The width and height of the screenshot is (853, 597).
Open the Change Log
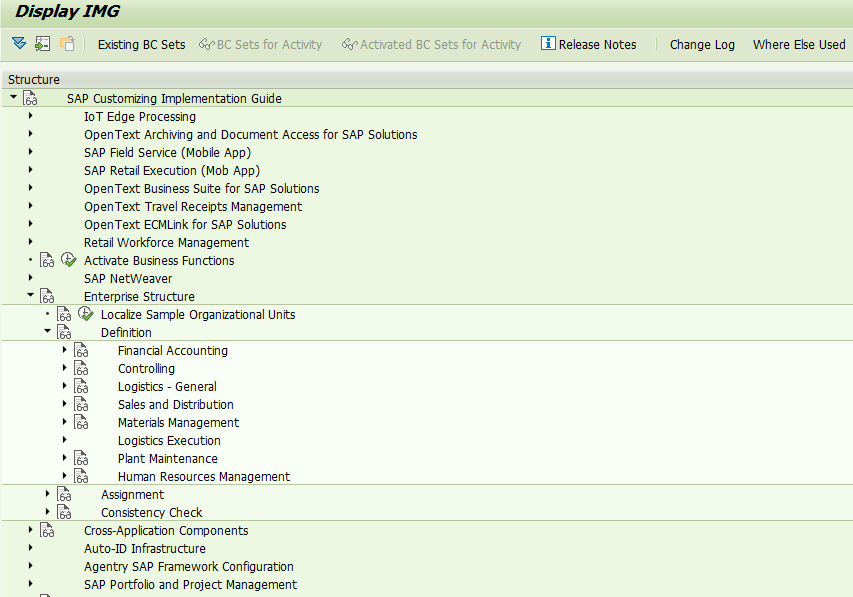tap(702, 45)
